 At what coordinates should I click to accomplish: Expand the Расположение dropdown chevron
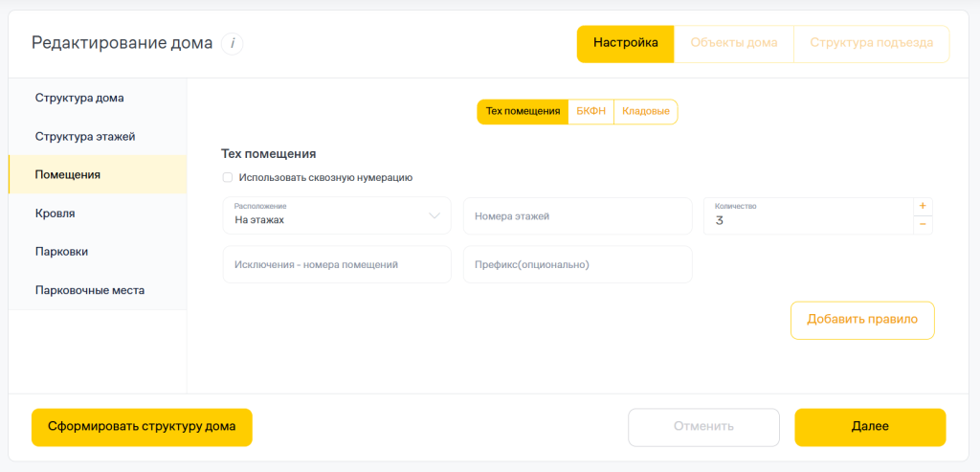pos(434,215)
